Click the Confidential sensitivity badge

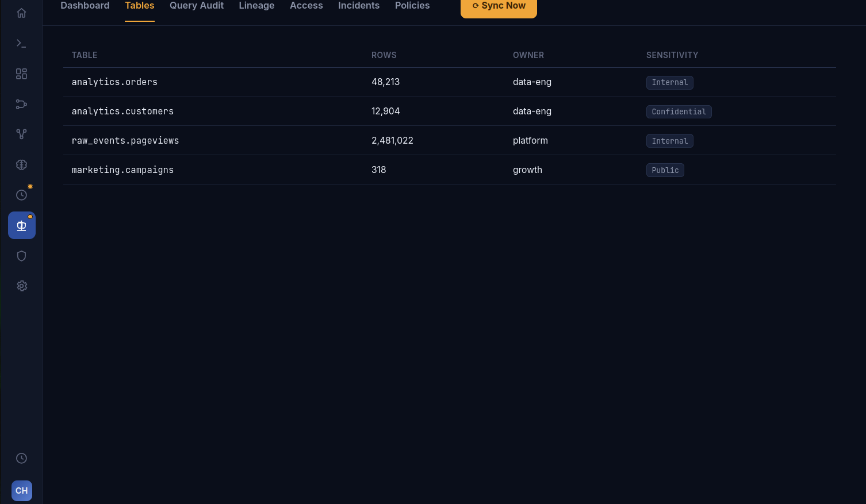click(679, 112)
